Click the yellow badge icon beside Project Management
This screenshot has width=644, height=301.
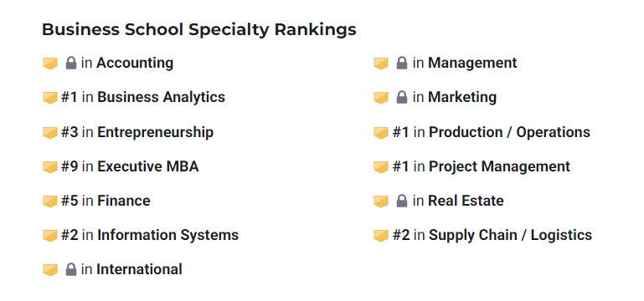point(381,167)
